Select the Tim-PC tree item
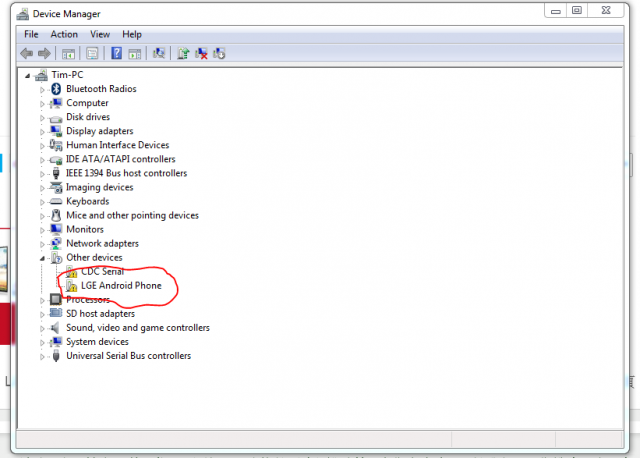The image size is (640, 458). pos(67,75)
